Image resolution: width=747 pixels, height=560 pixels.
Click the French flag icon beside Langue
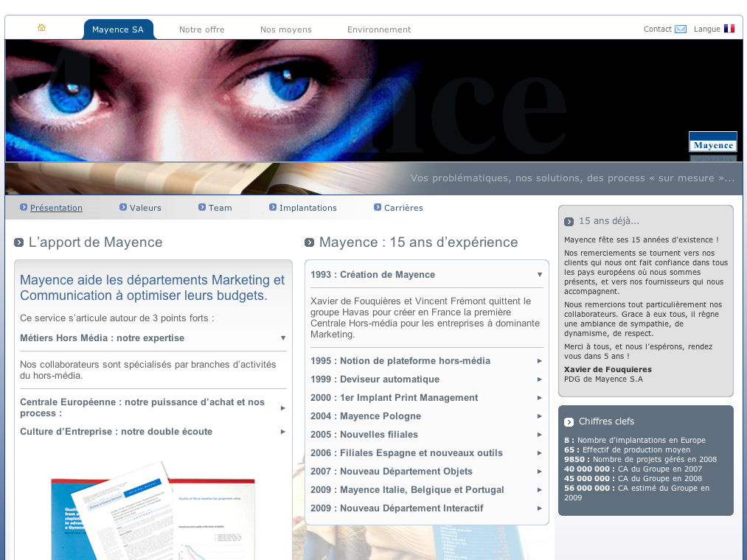pyautogui.click(x=729, y=28)
